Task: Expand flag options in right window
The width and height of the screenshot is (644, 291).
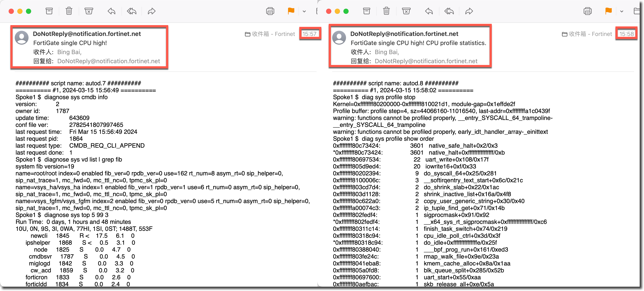Action: coord(622,11)
